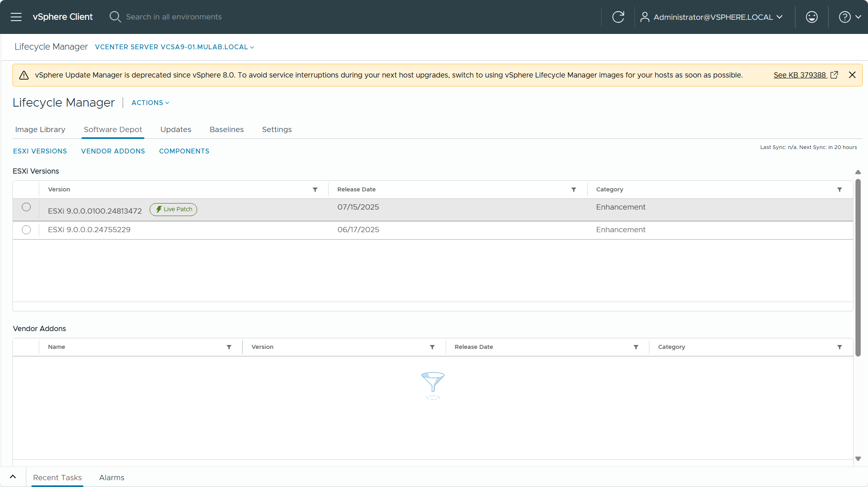Click the help question mark icon
Screen dimensions: 868x487
pos(845,17)
